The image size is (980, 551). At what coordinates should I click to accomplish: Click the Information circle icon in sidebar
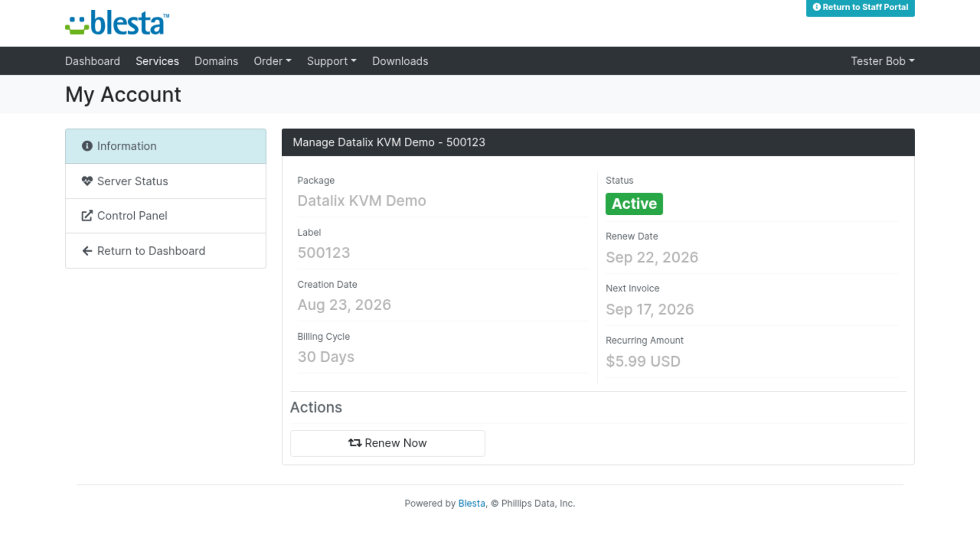[x=87, y=146]
